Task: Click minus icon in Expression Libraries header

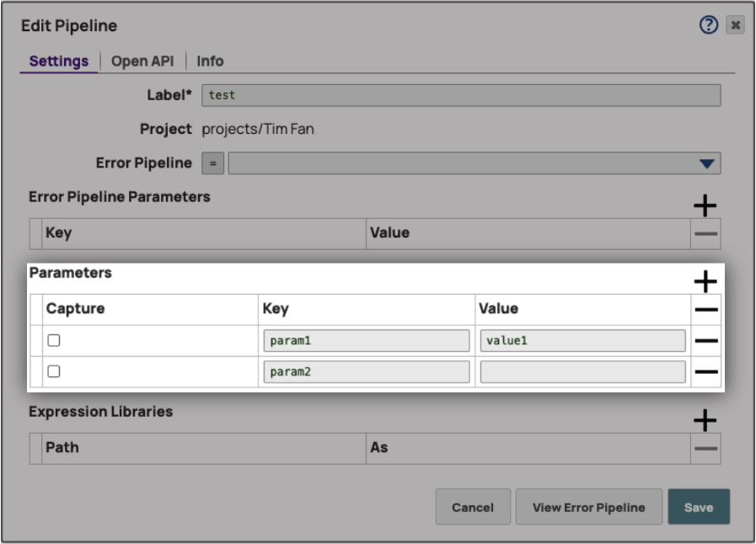Action: (x=705, y=449)
